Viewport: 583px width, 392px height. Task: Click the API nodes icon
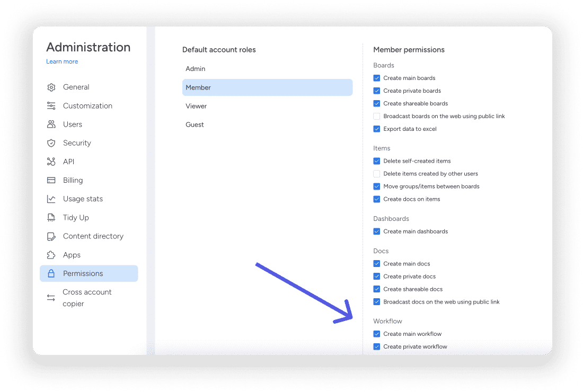(x=51, y=162)
